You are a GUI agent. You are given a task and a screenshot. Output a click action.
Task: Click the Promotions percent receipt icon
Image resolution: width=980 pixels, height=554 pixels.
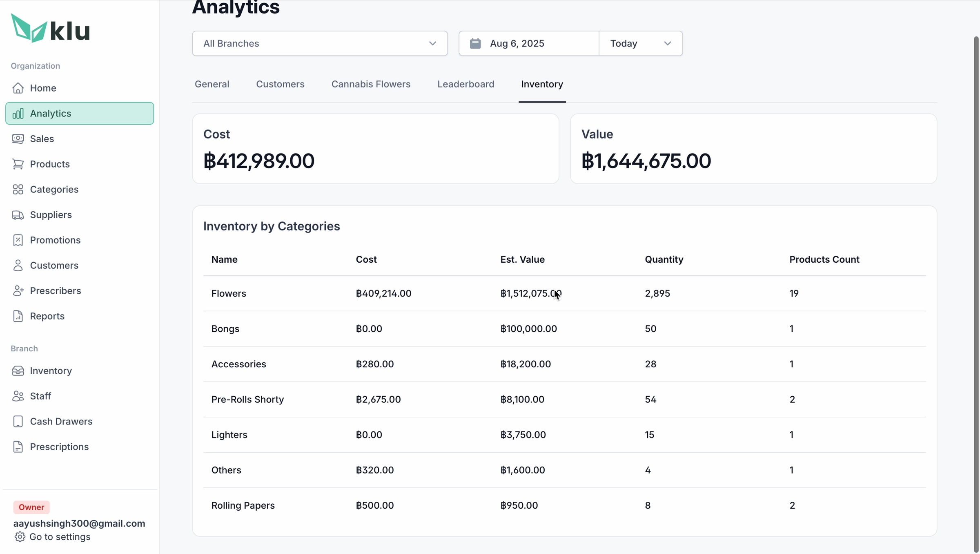coord(18,240)
